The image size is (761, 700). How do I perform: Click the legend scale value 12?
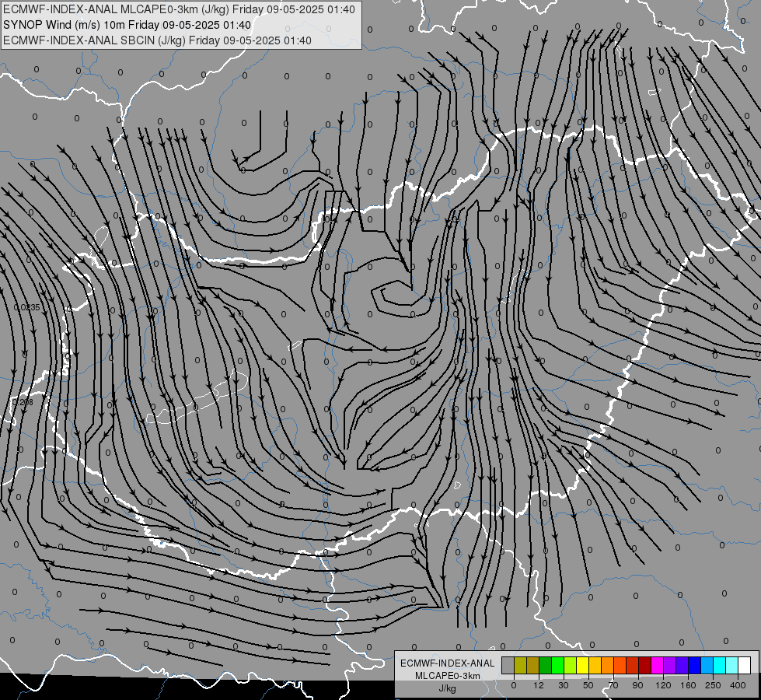539,685
